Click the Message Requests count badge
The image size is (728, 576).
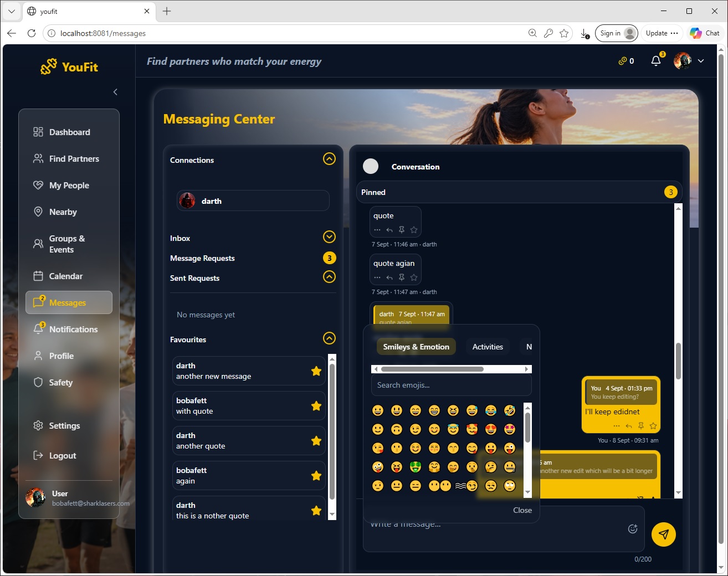point(329,258)
